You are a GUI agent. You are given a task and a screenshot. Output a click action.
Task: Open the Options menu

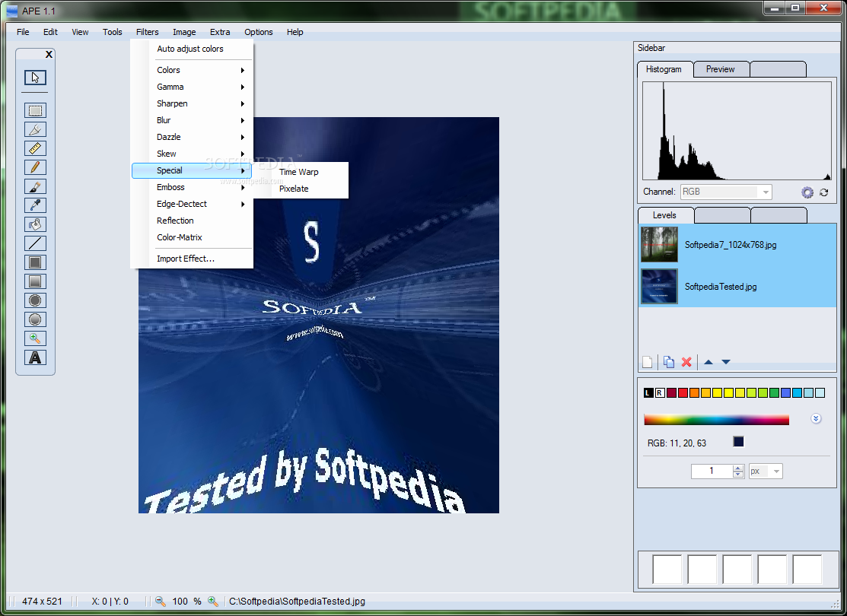pyautogui.click(x=258, y=32)
